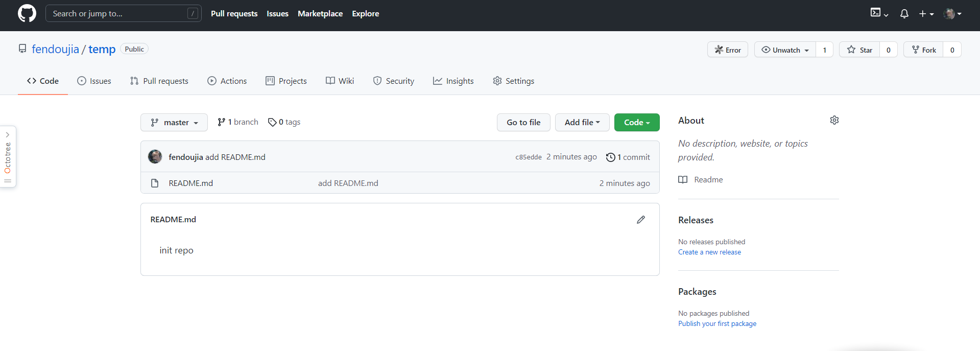The image size is (980, 351).
Task: Open the green Code dropdown
Action: coord(637,122)
